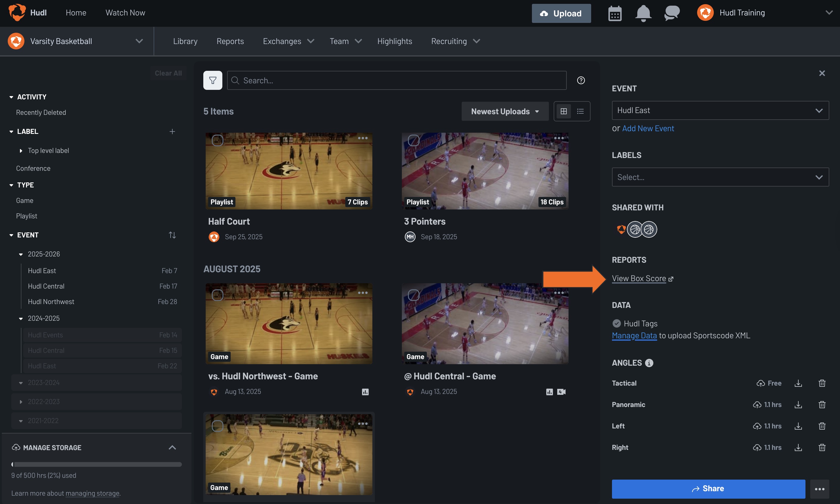Open the Newest Uploads sort dropdown

[505, 111]
